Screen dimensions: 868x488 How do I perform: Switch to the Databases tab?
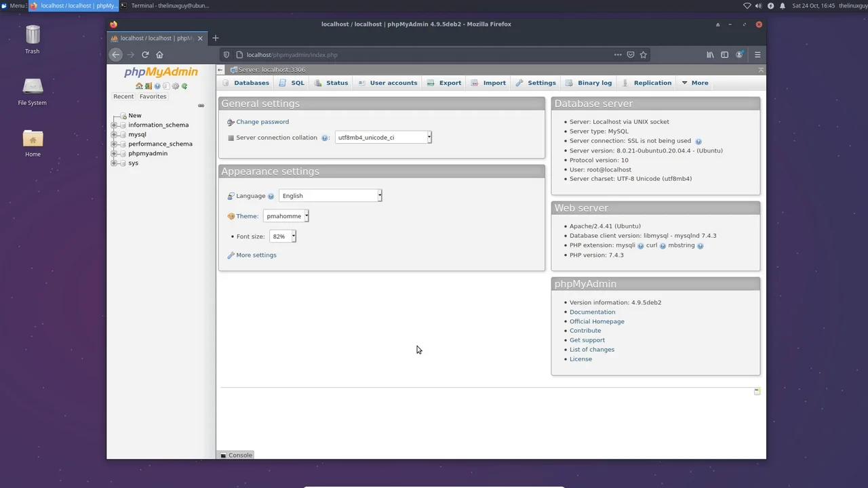(251, 83)
